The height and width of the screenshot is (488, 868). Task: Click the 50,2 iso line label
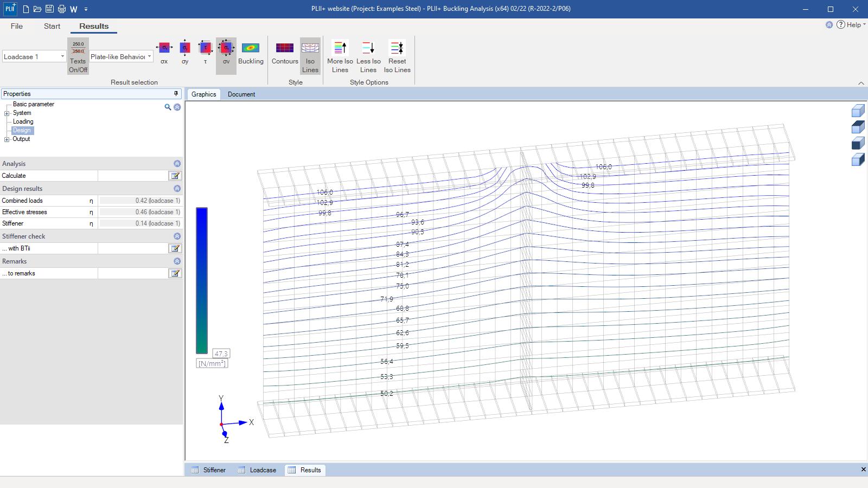tap(387, 394)
